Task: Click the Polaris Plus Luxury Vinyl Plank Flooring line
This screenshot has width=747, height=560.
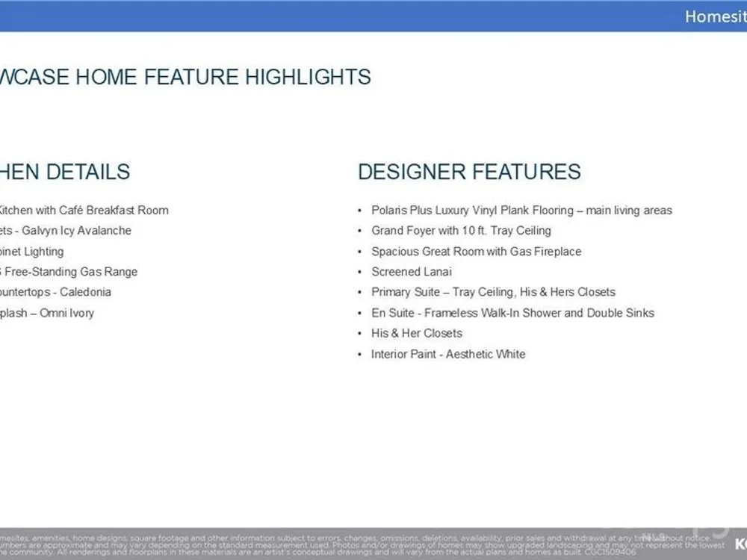Action: point(521,211)
